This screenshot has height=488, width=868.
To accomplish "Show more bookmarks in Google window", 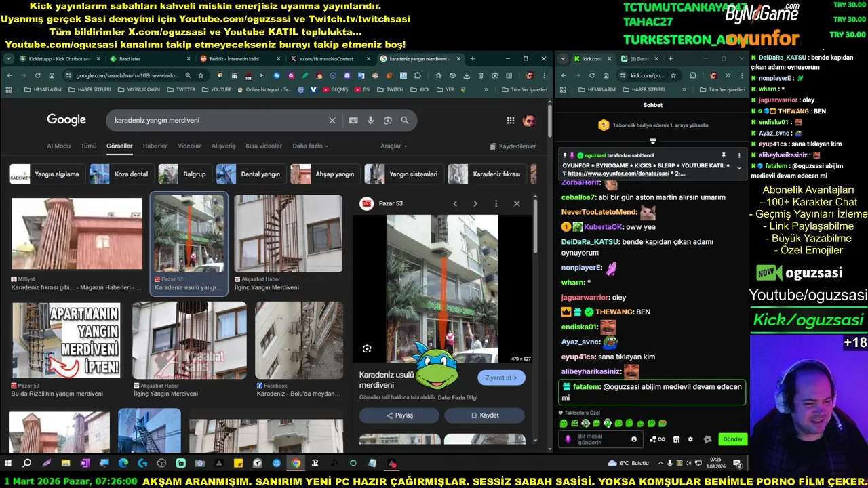I will (486, 89).
